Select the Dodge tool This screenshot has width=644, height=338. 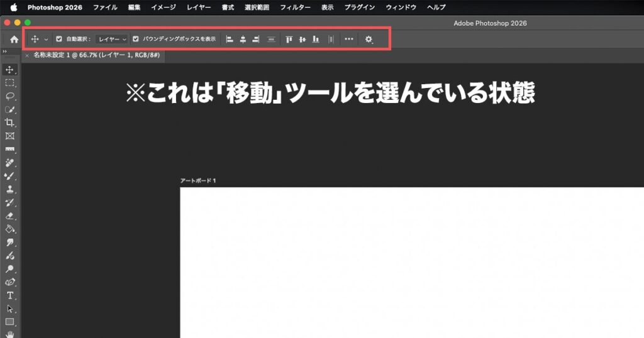click(x=10, y=269)
